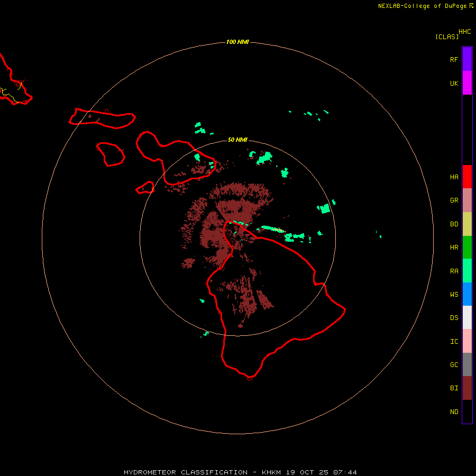
Task: Select the WS blue legend swatch
Action: pos(467,294)
